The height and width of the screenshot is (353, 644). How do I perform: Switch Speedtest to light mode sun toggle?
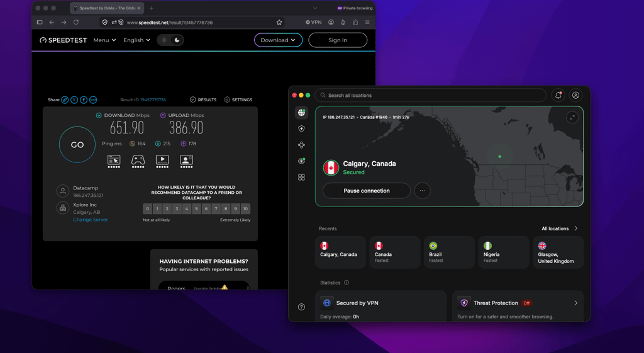[x=164, y=40]
